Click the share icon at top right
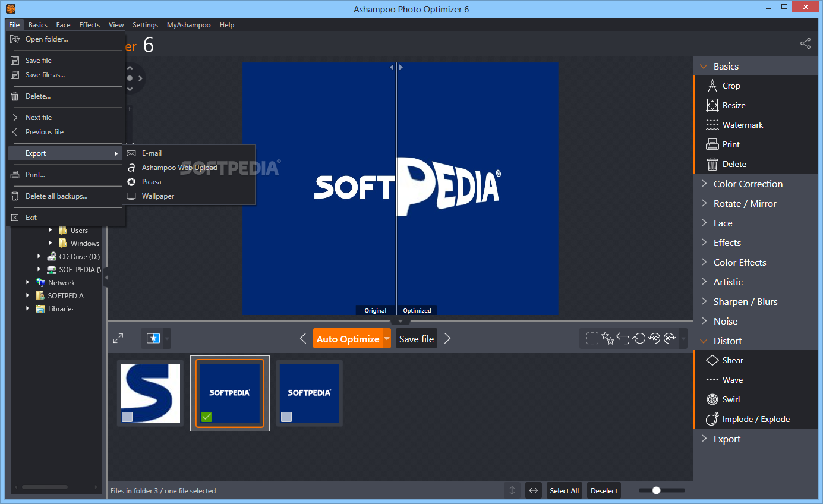 coord(805,43)
